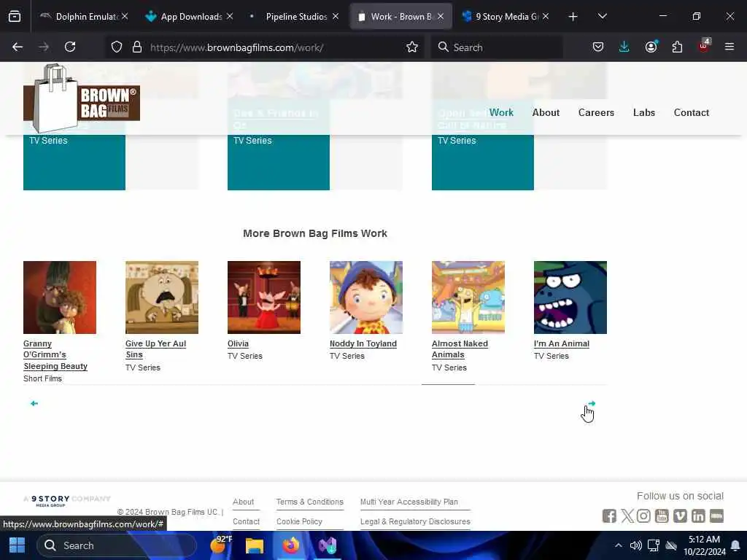Open the extensions puzzle icon
The image size is (747, 560).
pyautogui.click(x=677, y=47)
